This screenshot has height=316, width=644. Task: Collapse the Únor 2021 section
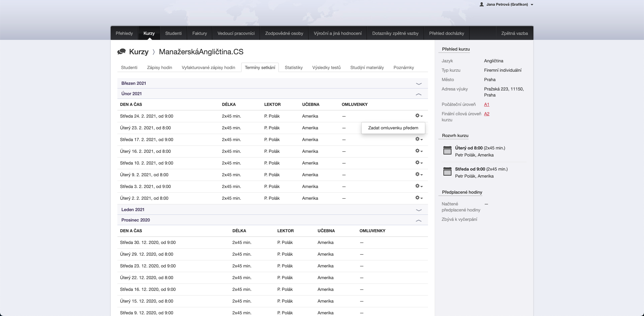(x=272, y=93)
